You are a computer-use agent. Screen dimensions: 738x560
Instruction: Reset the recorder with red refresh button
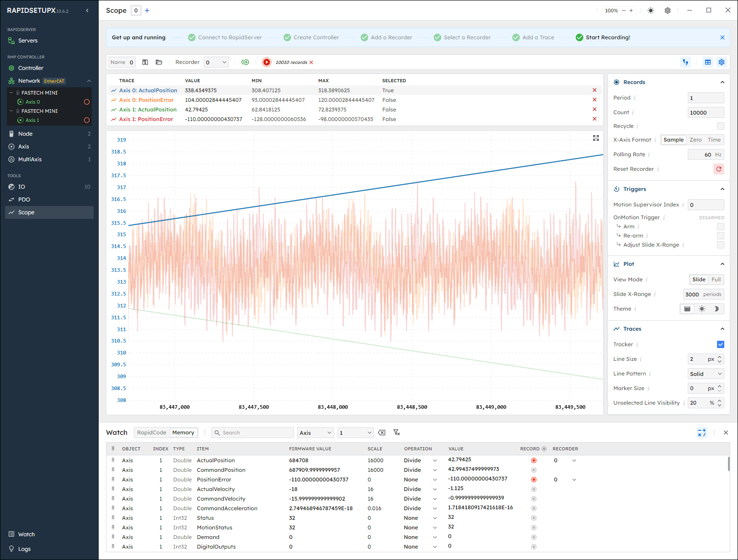[719, 169]
